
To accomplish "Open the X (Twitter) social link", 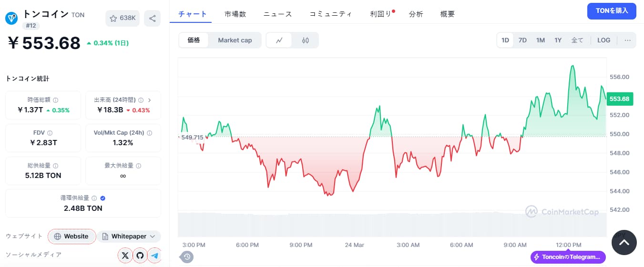I will tap(125, 256).
